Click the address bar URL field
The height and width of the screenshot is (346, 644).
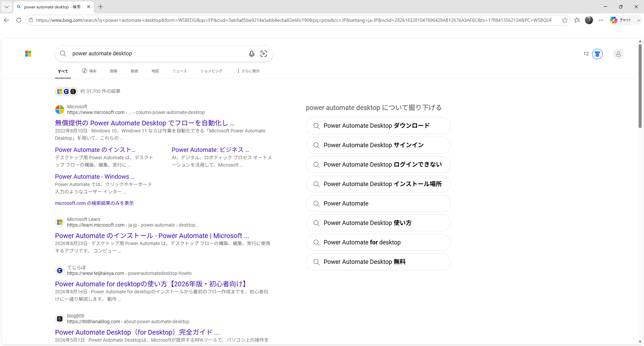pyautogui.click(x=294, y=20)
